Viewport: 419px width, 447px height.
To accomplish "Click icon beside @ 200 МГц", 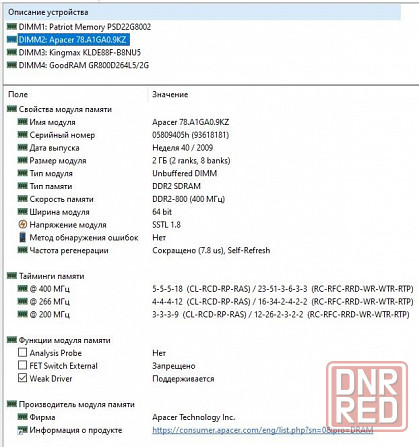I will tap(22, 314).
